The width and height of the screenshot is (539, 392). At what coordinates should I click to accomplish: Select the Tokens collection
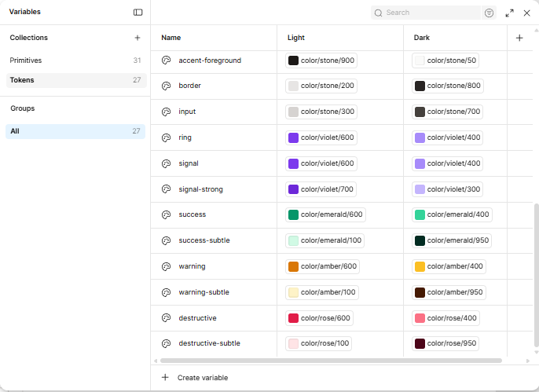76,80
